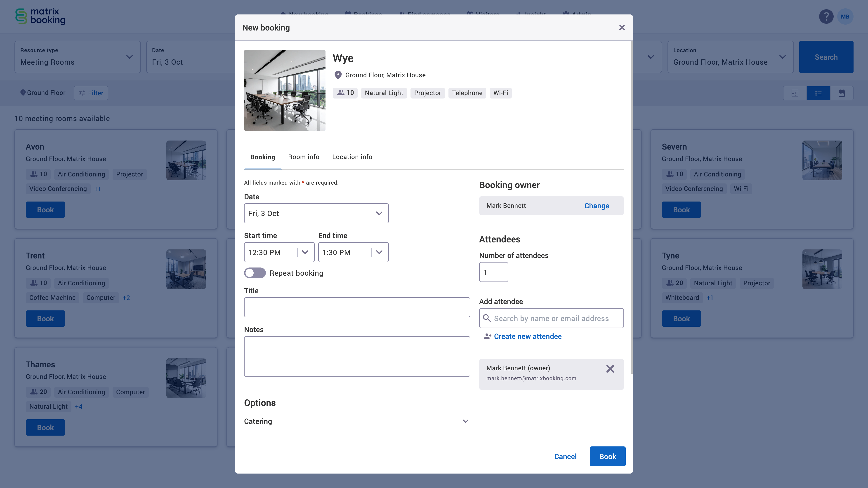
Task: Enable the Repeat booking toggle
Action: click(x=255, y=273)
